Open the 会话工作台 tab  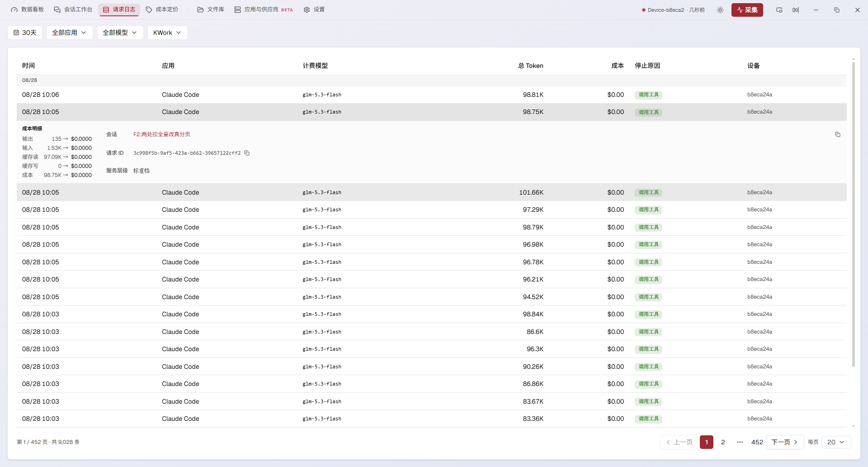[x=73, y=10]
